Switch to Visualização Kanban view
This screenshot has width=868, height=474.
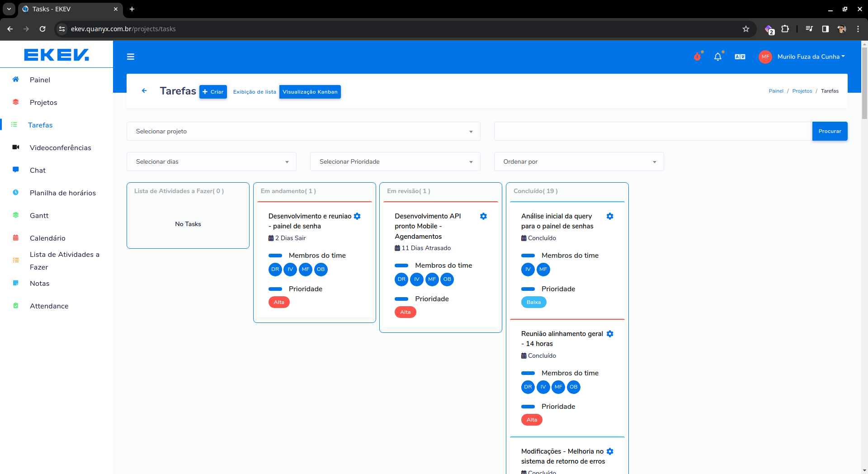click(310, 92)
